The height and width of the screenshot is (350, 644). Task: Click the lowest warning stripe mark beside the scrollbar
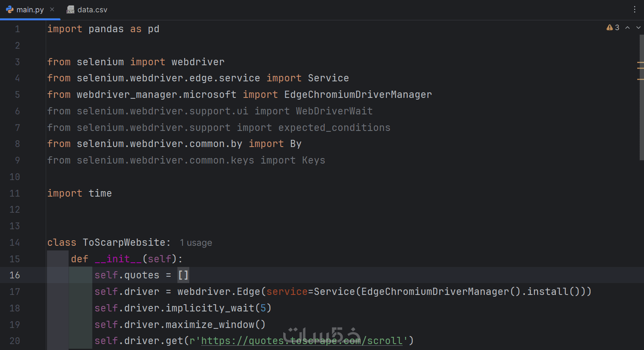pyautogui.click(x=640, y=79)
